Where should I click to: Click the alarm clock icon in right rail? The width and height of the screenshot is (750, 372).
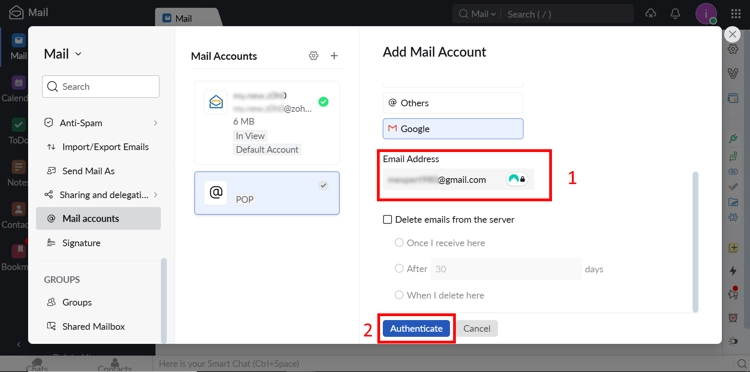tap(733, 317)
